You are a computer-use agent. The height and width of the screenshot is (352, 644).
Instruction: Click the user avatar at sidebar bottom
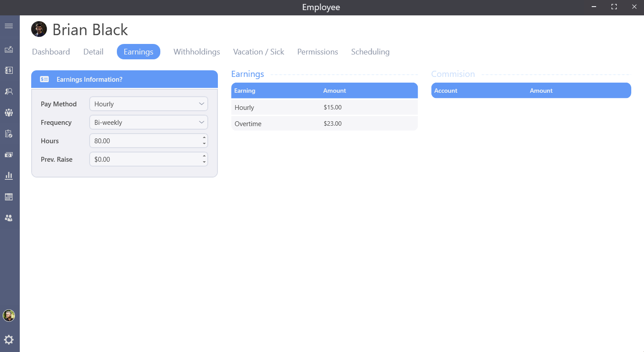[9, 316]
